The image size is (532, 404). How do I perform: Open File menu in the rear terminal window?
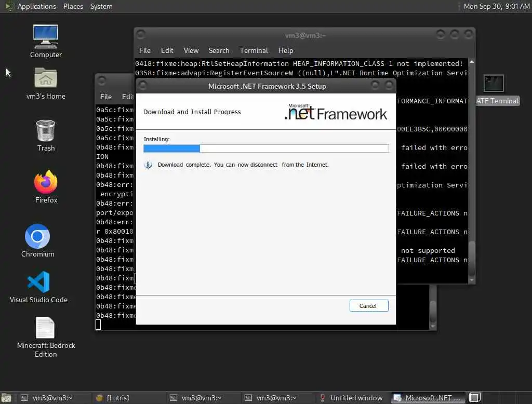pyautogui.click(x=106, y=97)
